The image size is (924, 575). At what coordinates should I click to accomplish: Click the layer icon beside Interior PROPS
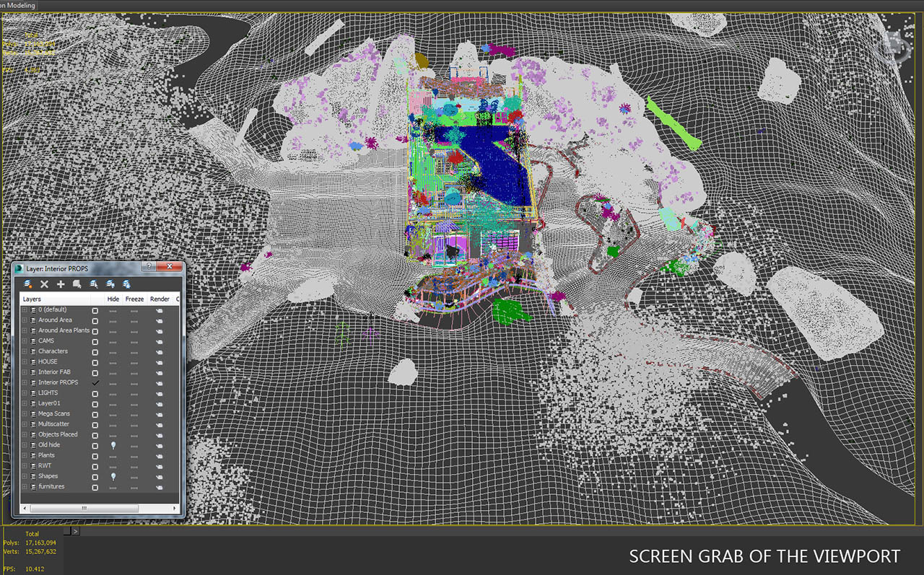coord(33,382)
